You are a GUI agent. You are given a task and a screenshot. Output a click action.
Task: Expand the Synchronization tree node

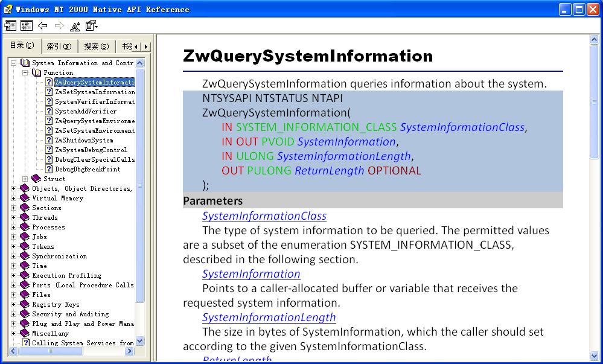click(x=13, y=256)
